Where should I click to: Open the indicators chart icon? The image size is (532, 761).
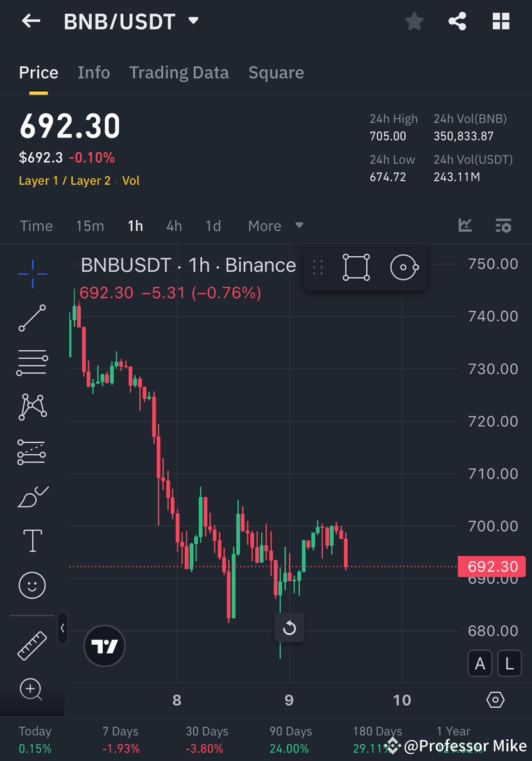[x=465, y=225]
